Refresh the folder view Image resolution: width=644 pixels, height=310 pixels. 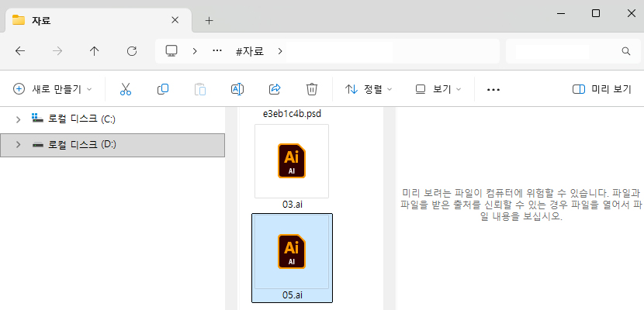[132, 51]
